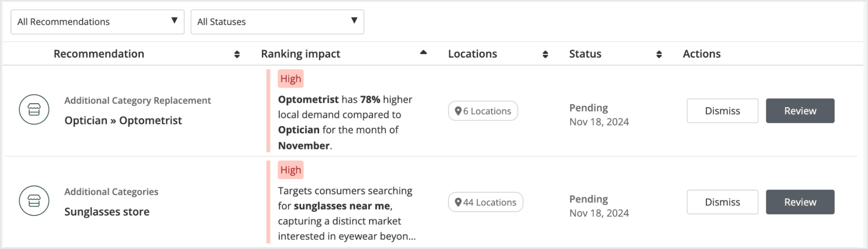Screen dimensions: 868x249
Task: Click the map pin in 6 Locations
Action: [x=458, y=111]
